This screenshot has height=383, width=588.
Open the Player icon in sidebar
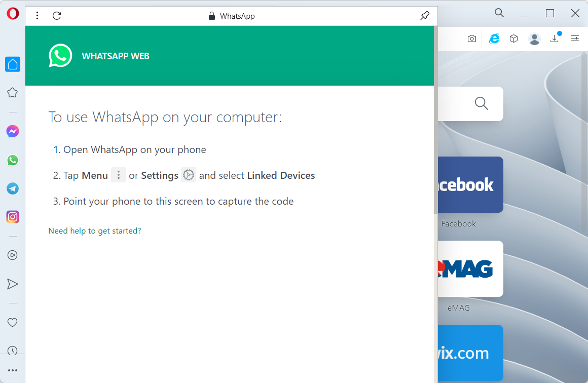coord(12,255)
